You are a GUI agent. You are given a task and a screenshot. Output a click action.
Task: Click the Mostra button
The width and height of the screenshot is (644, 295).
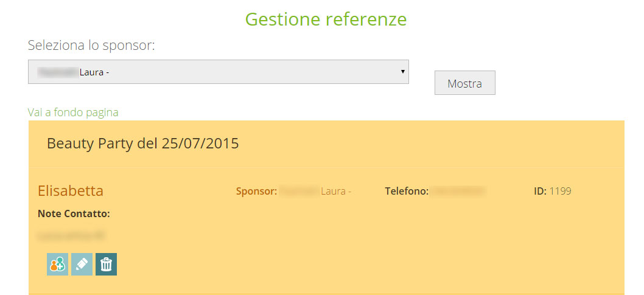pyautogui.click(x=464, y=83)
